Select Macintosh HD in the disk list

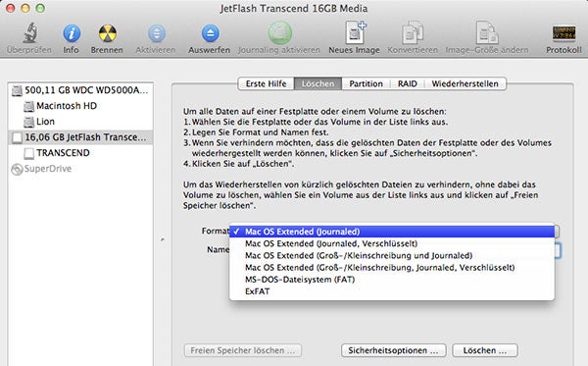click(80, 106)
